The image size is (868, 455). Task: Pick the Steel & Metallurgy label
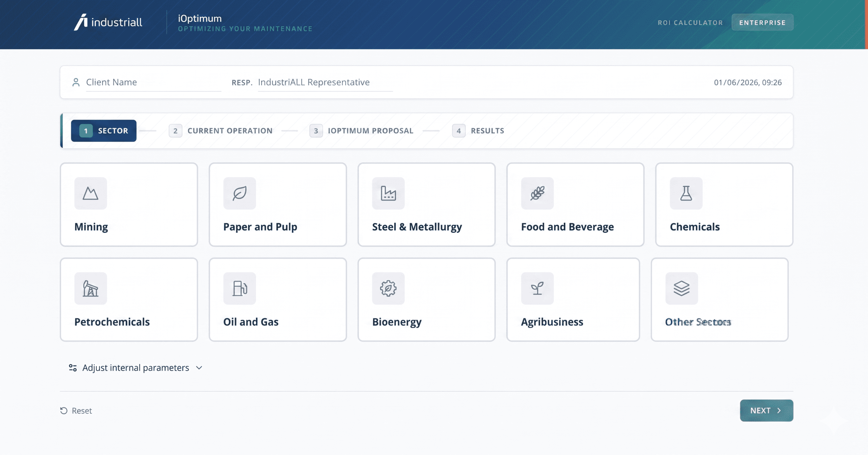coord(417,227)
